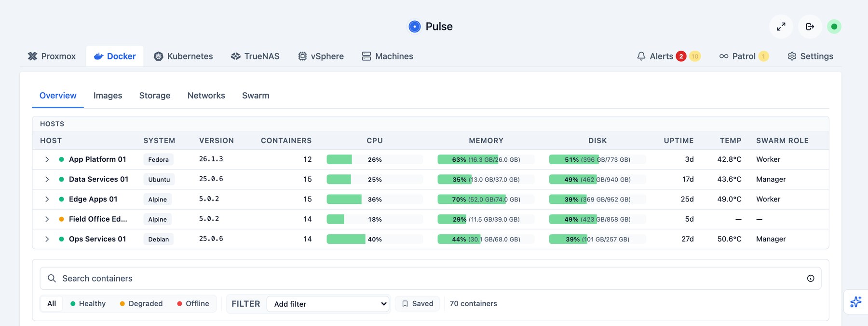Screen dimensions: 868x326
Task: Open the yellow warning alerts badge
Action: tap(694, 57)
